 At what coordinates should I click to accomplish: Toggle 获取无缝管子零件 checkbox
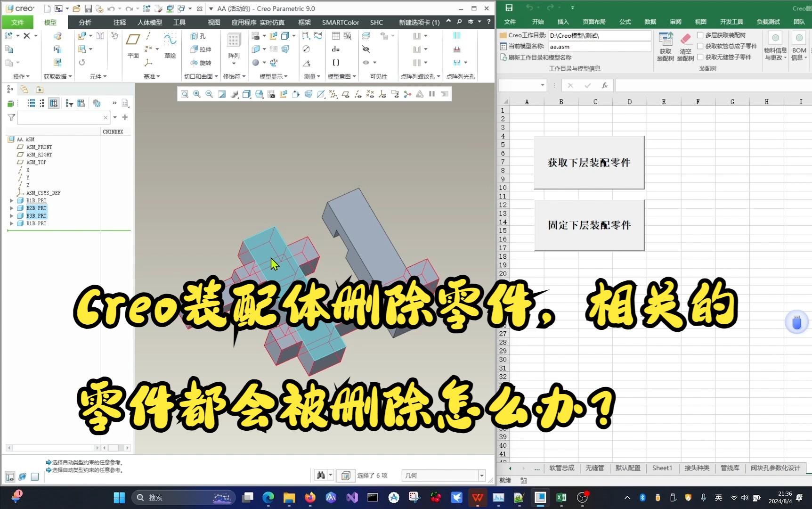tap(700, 57)
